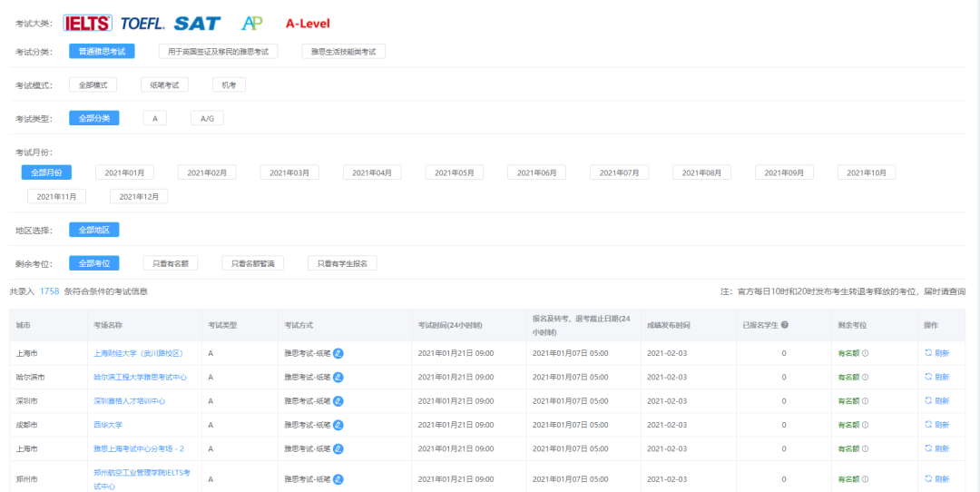Open 上海财经大学（武川路校区）venue link
Image resolution: width=980 pixels, height=492 pixels.
tap(138, 353)
